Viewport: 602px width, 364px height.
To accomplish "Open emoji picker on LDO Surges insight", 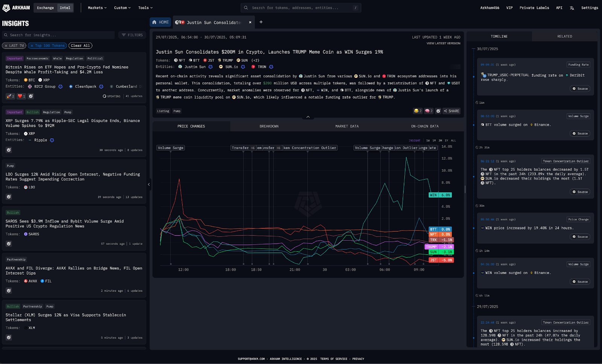I will (9, 197).
